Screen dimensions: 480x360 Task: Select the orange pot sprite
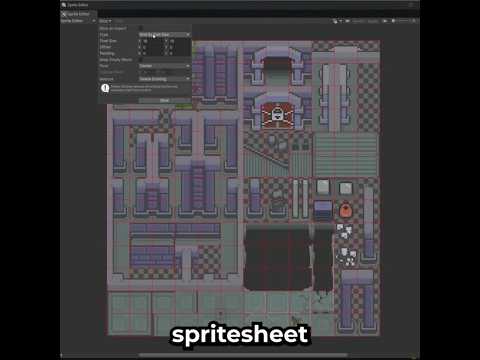345,210
